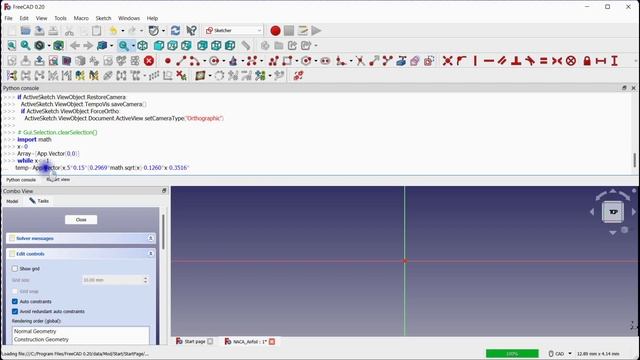Image resolution: width=640 pixels, height=360 pixels.
Task: Apply the horizontal constraint
Action: (489, 61)
